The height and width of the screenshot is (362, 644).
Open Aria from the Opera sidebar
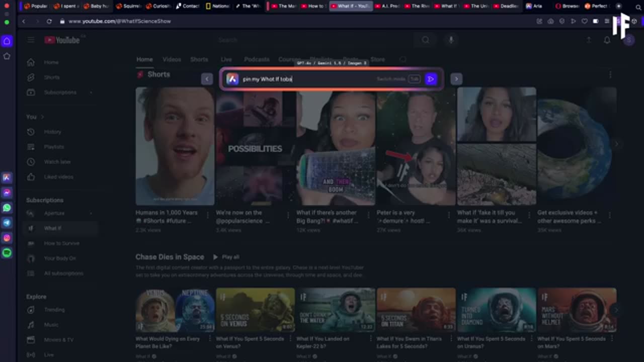[x=7, y=177]
